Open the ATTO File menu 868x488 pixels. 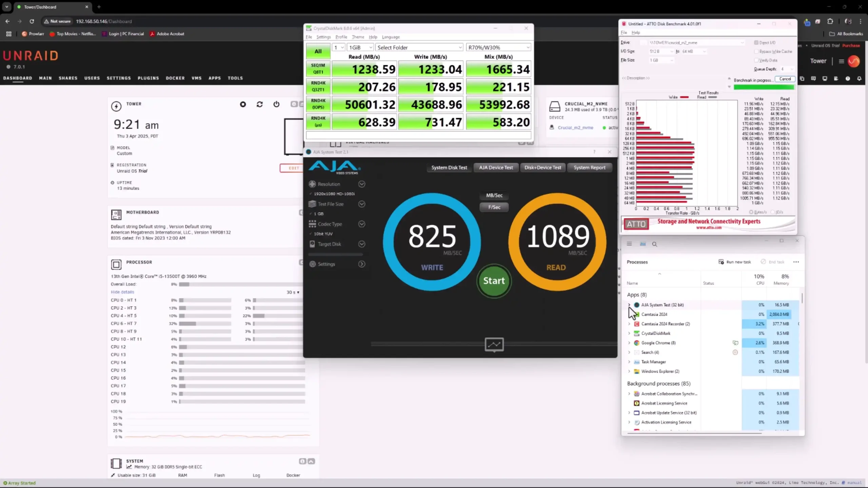tap(624, 33)
